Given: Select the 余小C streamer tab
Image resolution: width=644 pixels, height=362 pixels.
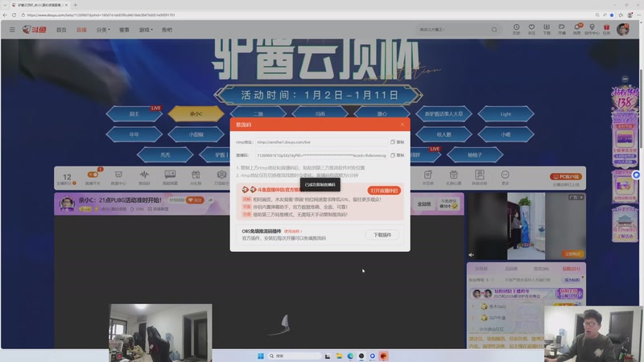Looking at the screenshot, I should [196, 113].
